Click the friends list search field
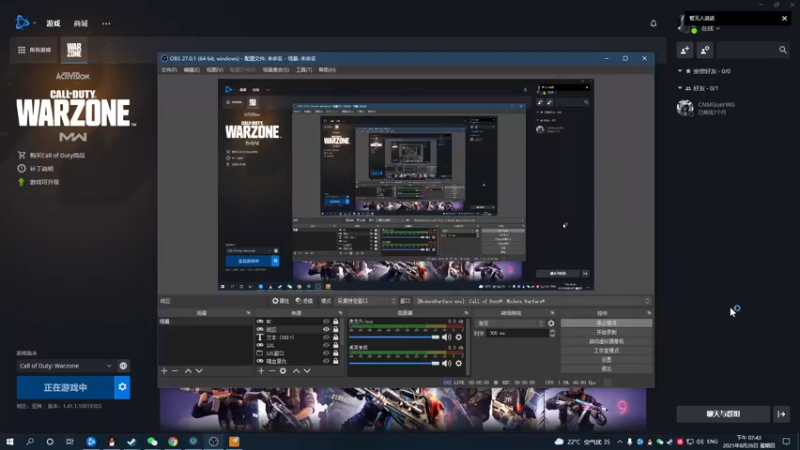The width and height of the screenshot is (800, 450). 747,50
